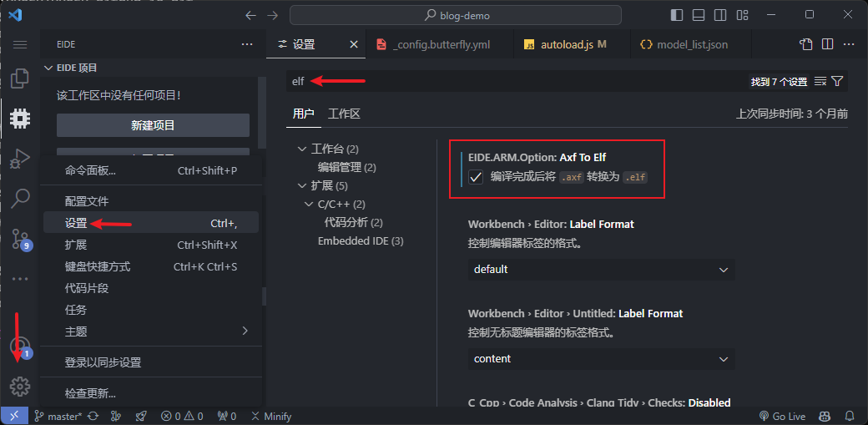Collapse the 工作台 tree section
The height and width of the screenshot is (425, 868).
pos(302,149)
